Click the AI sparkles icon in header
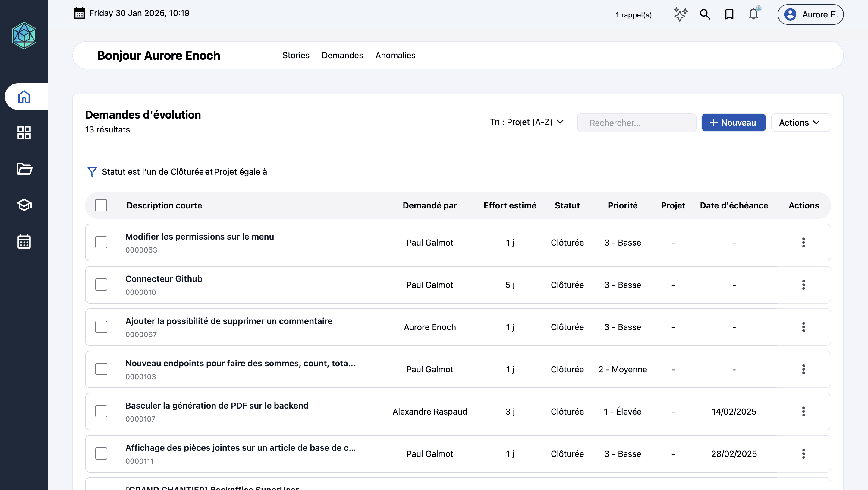Viewport: 868px width, 490px height. coord(680,14)
